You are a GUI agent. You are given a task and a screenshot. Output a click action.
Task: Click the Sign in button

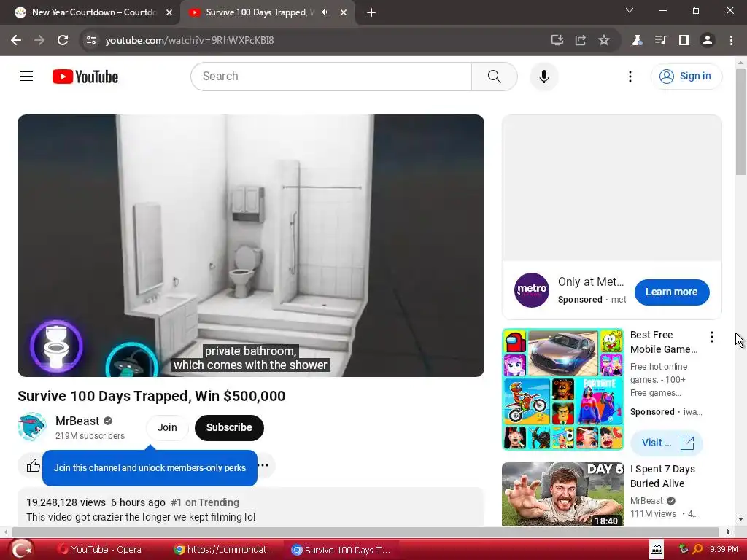coord(686,76)
